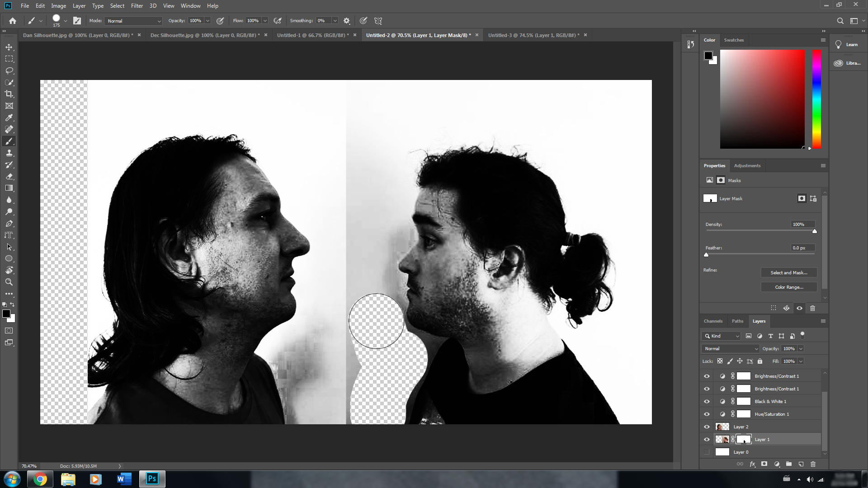Switch to the Channels tab
This screenshot has width=868, height=488.
point(713,321)
